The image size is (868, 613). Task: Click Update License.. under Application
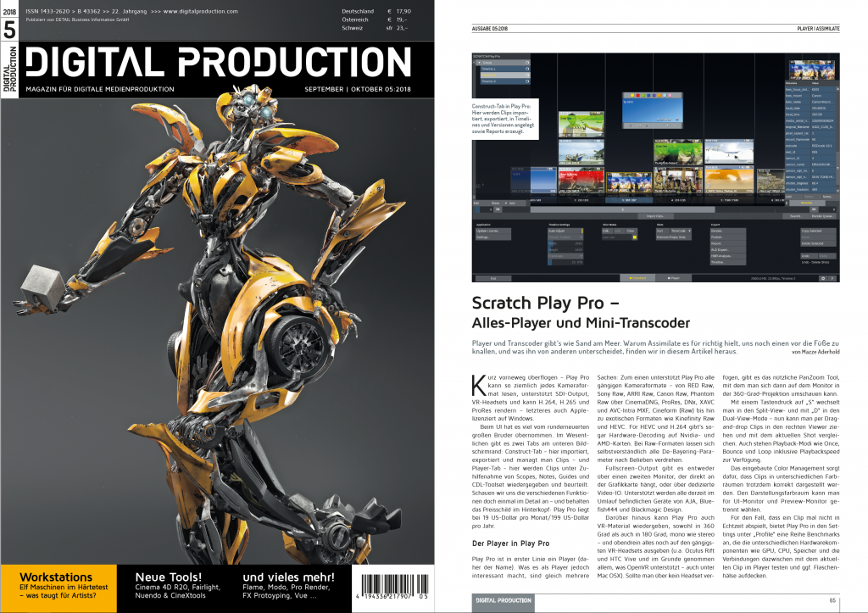pos(492,231)
